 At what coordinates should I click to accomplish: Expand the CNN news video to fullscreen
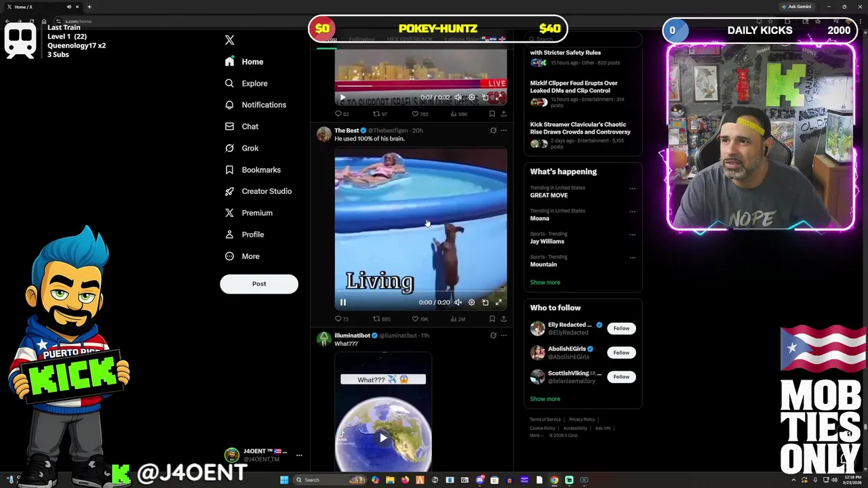click(498, 98)
